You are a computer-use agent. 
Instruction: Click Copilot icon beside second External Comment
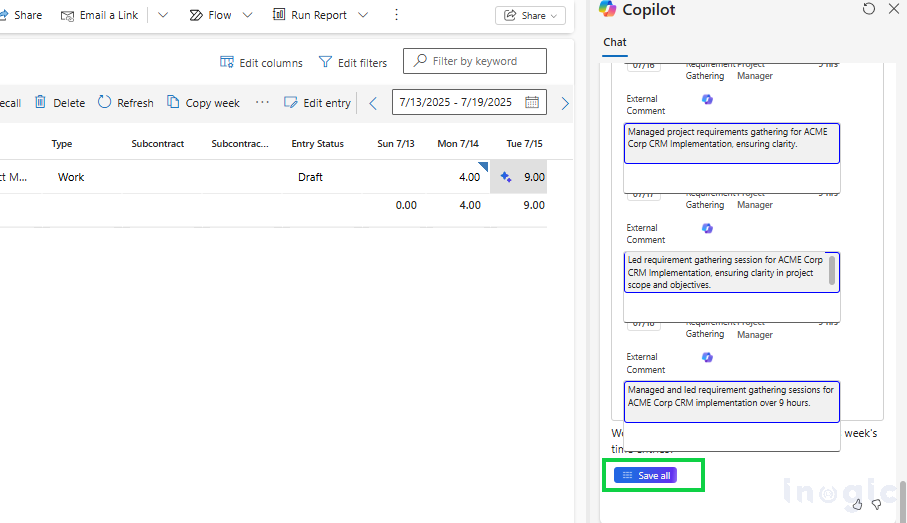point(707,229)
